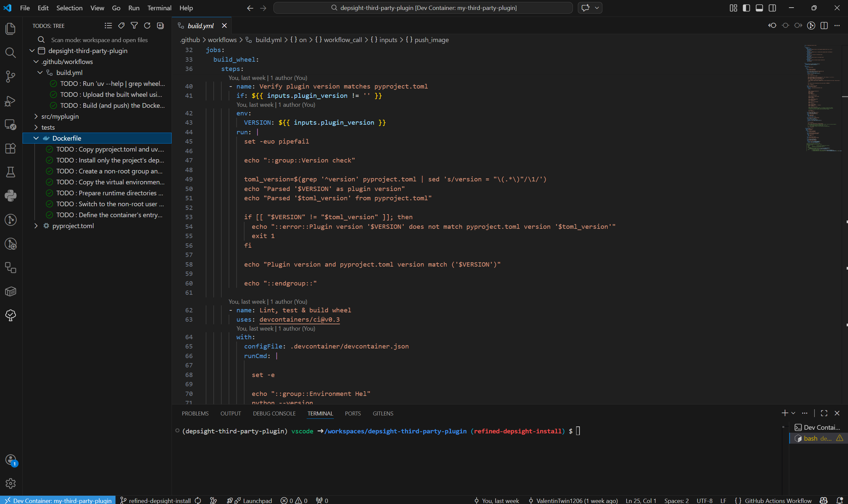Click the filter icon in TODOs header

pyautogui.click(x=134, y=26)
